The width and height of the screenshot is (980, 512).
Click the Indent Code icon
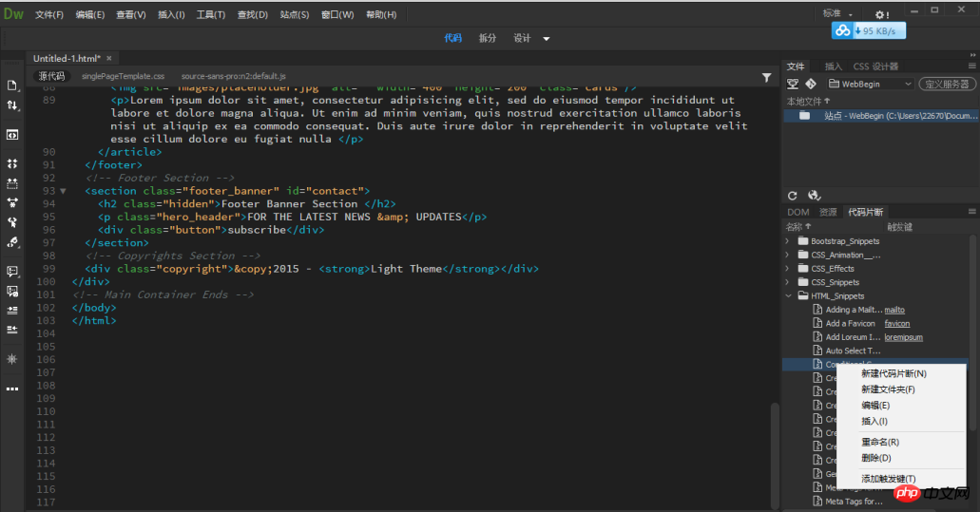pos(11,311)
